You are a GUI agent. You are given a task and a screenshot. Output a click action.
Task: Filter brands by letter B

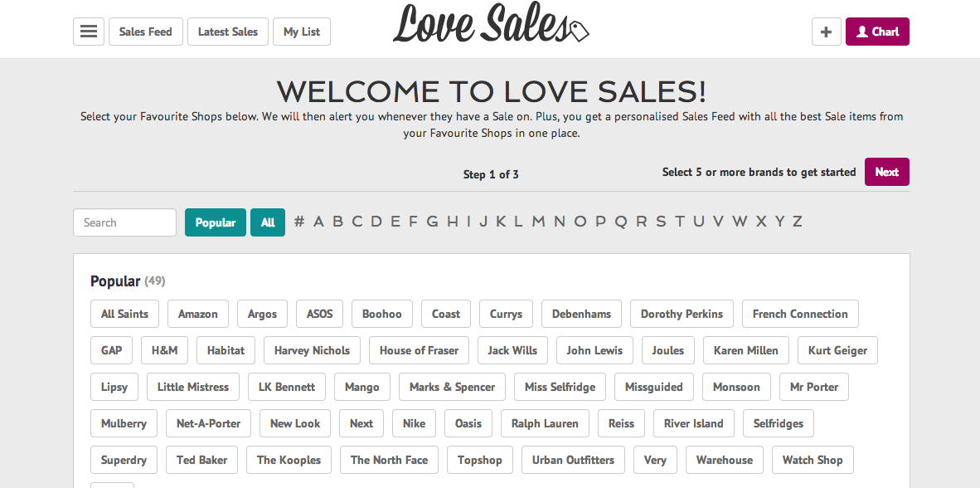(337, 222)
